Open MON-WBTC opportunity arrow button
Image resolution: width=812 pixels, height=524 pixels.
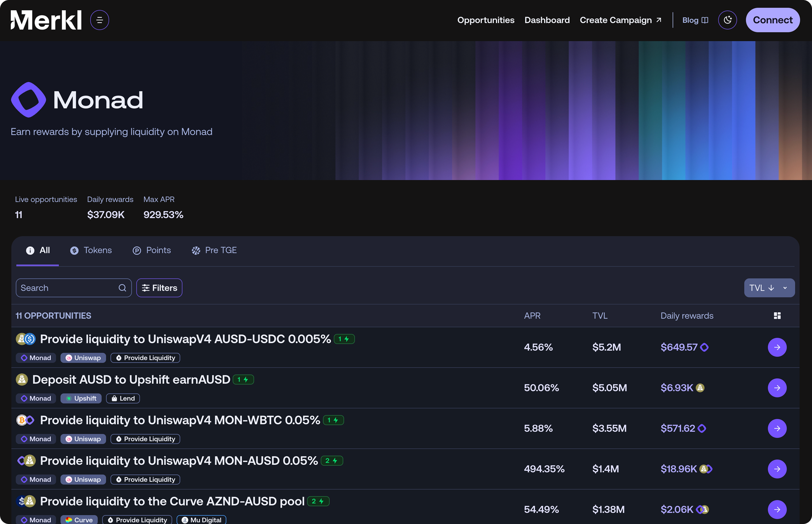[777, 428]
